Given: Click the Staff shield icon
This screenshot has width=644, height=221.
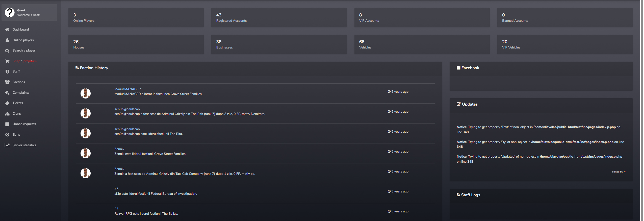Looking at the screenshot, I should click(7, 71).
